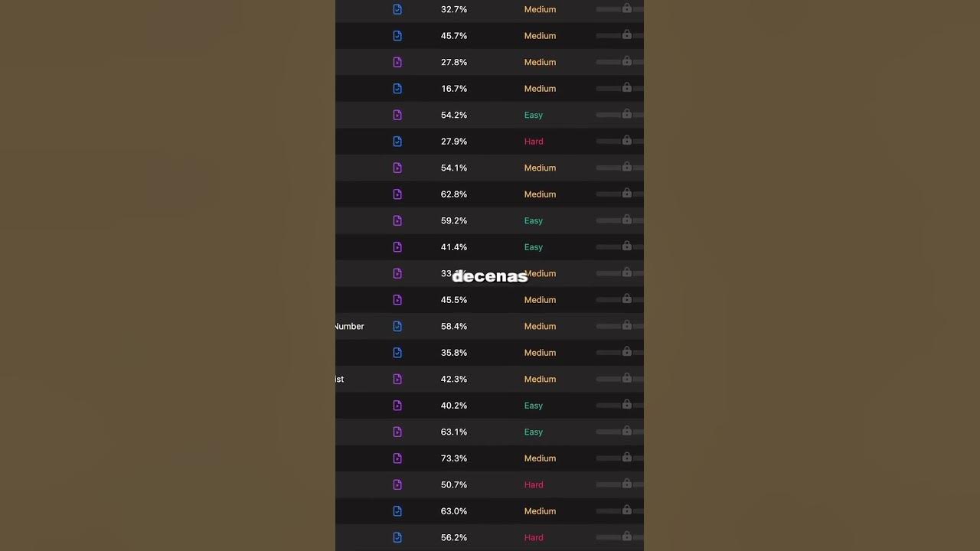This screenshot has width=980, height=551.
Task: Click the solution icon next to 58.4%
Action: pyautogui.click(x=397, y=326)
